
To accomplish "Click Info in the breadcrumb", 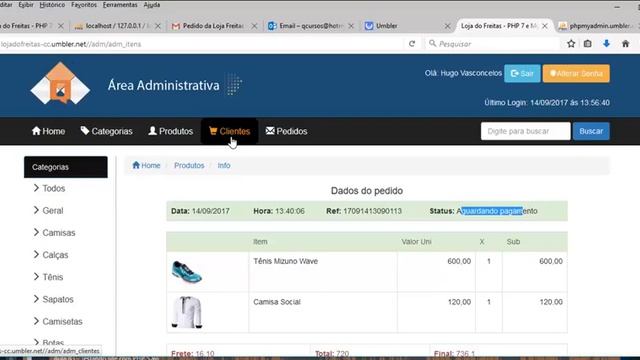I will (x=224, y=165).
